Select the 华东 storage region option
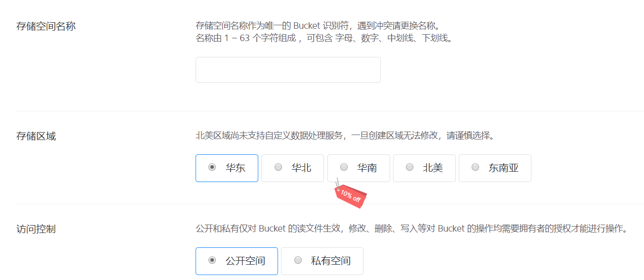The width and height of the screenshot is (644, 280). [x=227, y=168]
